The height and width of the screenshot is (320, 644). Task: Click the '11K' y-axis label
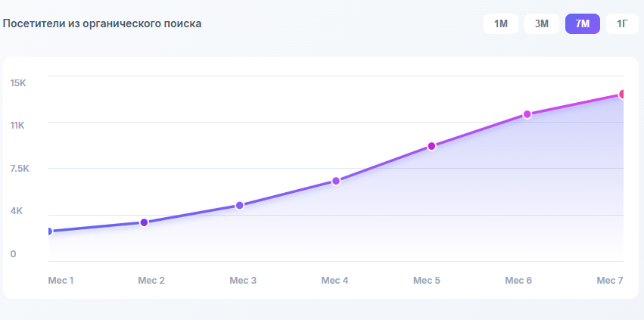point(17,126)
